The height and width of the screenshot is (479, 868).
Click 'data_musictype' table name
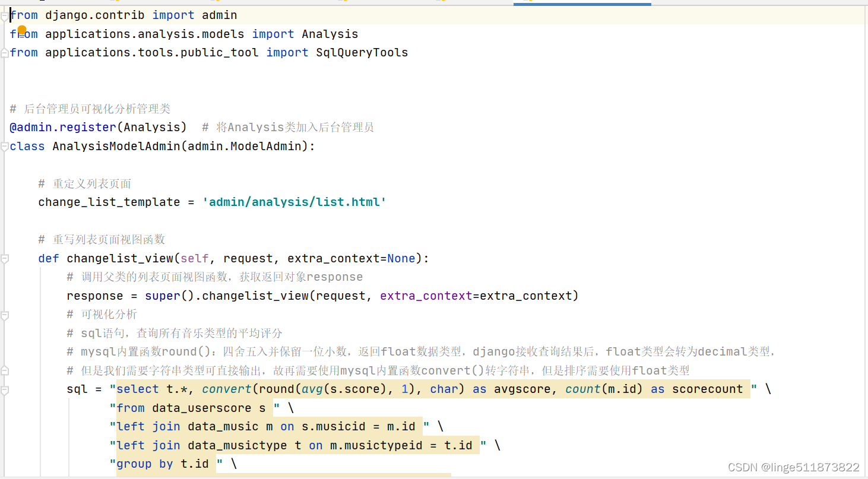[x=237, y=445]
